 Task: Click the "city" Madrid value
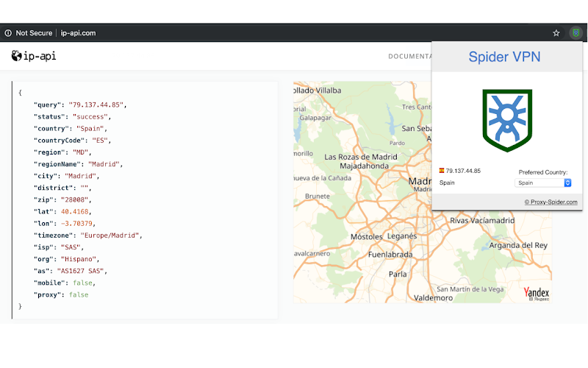80,176
